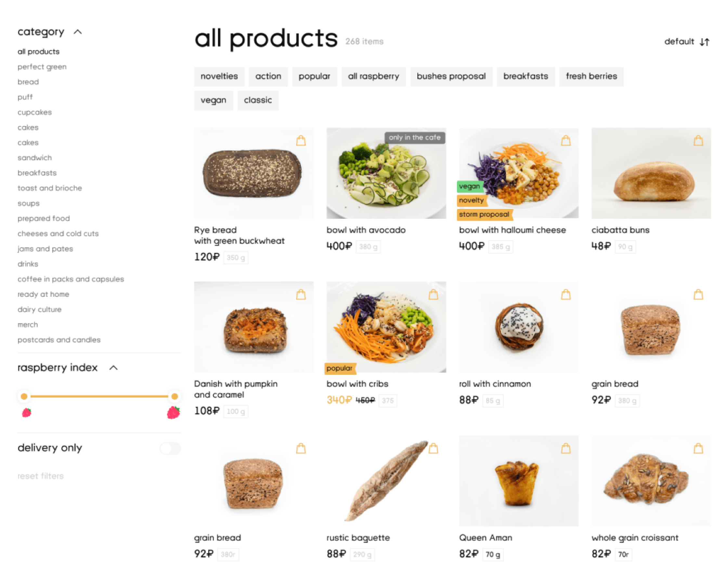728x584 pixels.
Task: Toggle the delivery only switch
Action: (x=171, y=448)
